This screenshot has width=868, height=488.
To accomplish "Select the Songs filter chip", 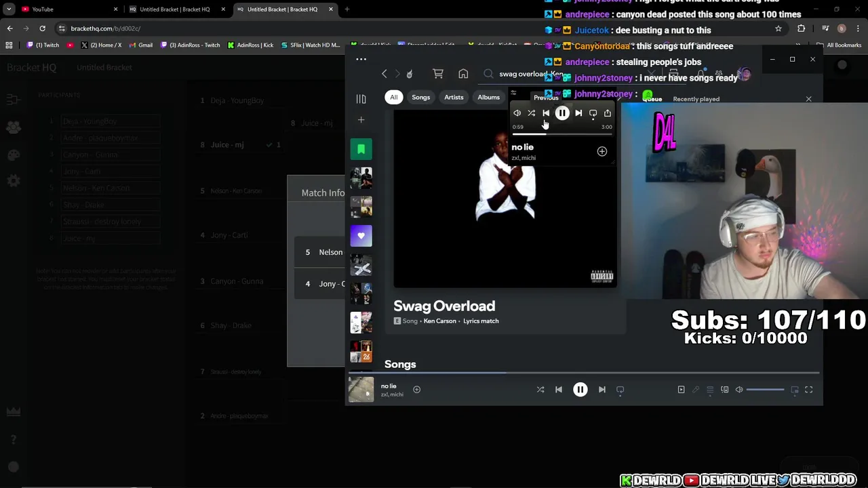I will point(420,97).
